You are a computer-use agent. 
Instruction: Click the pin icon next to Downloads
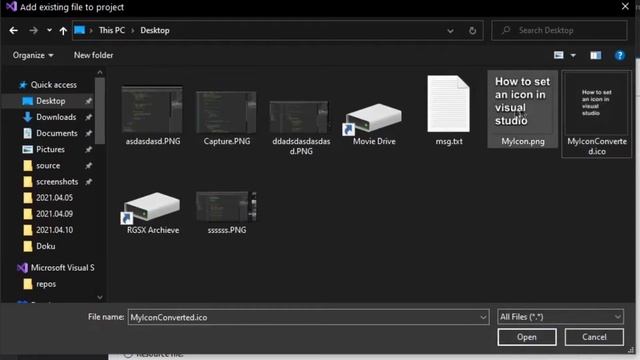[x=88, y=117]
